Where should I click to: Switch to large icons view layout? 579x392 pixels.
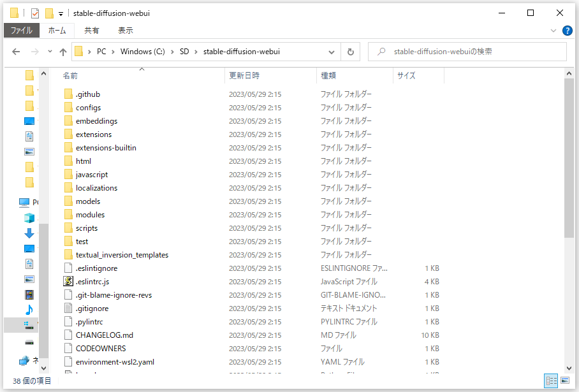[565, 381]
